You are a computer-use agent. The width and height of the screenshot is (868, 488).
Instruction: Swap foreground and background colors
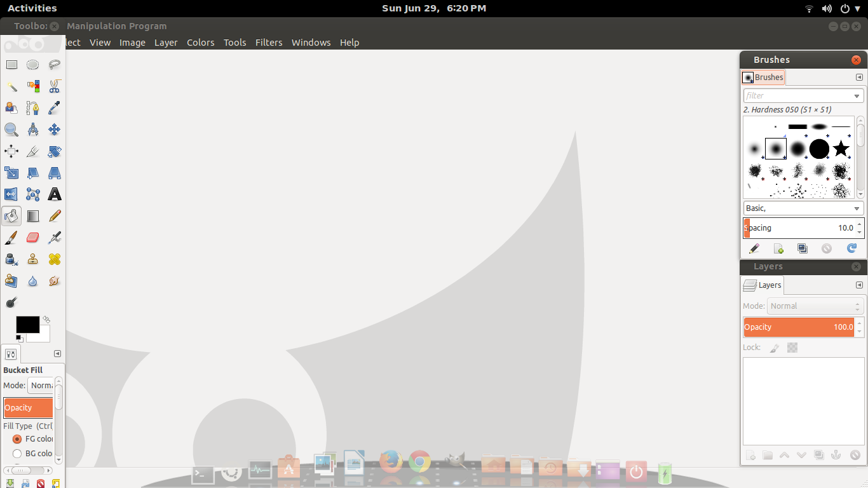(x=46, y=320)
